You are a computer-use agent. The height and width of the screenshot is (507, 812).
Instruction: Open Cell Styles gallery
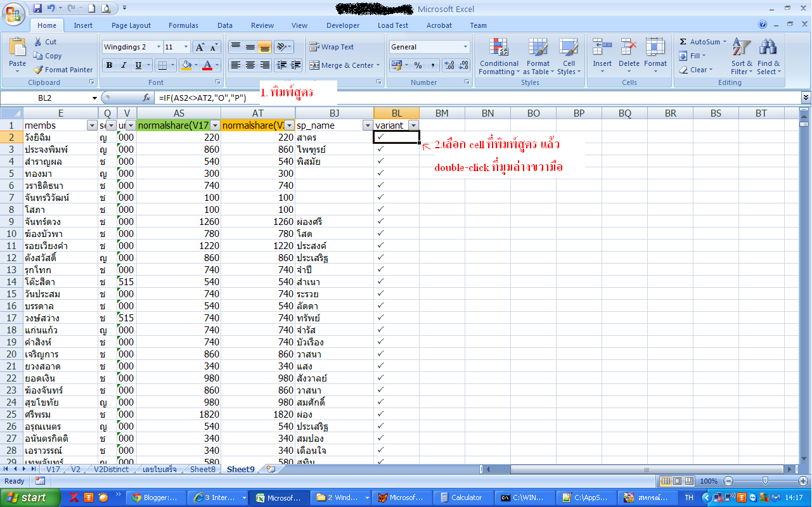pyautogui.click(x=569, y=56)
